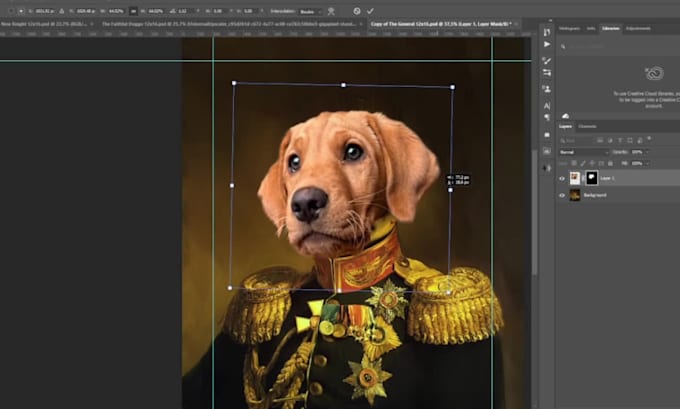Click the Creative Cloud logo in Libraries

(x=654, y=73)
